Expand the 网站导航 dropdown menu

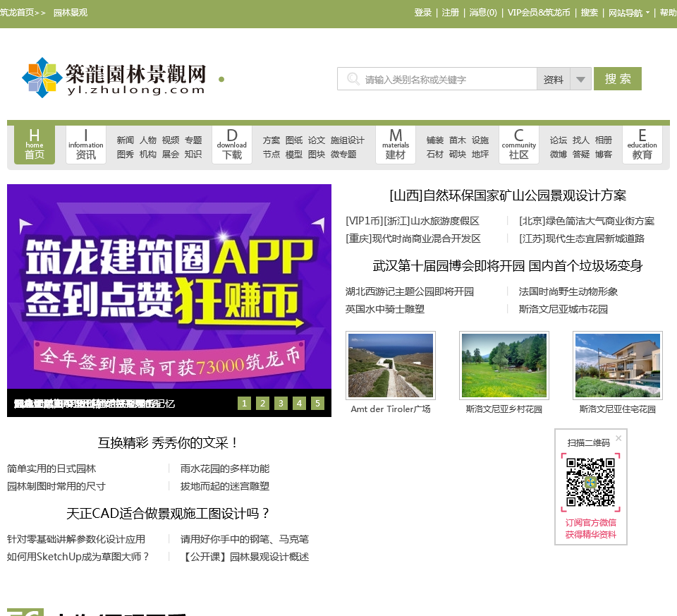[628, 13]
